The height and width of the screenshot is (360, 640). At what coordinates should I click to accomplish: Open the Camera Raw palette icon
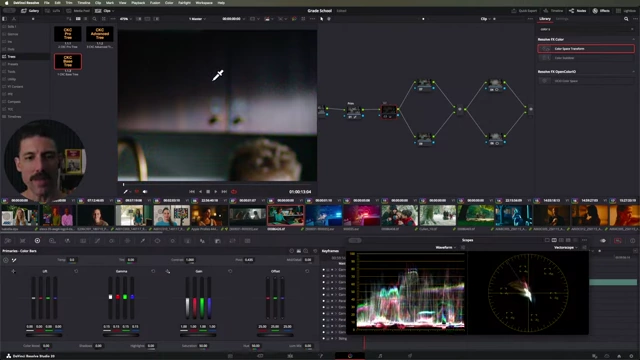[x=7, y=241]
